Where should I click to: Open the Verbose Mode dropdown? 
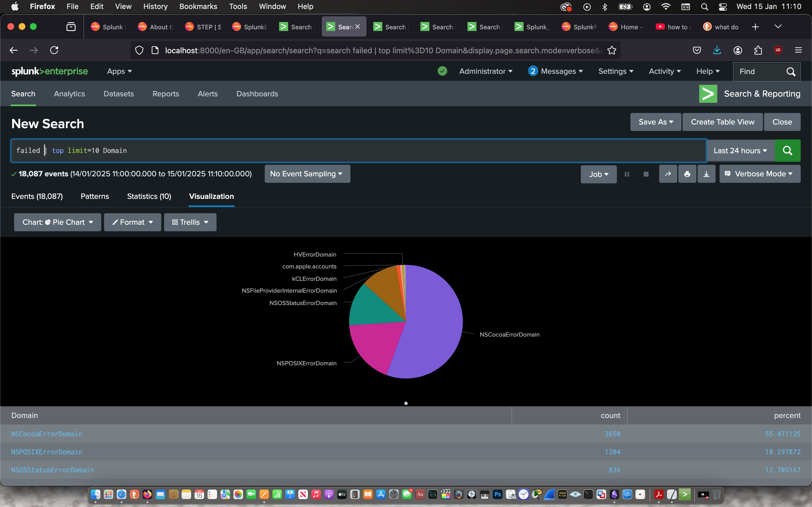[x=760, y=174]
